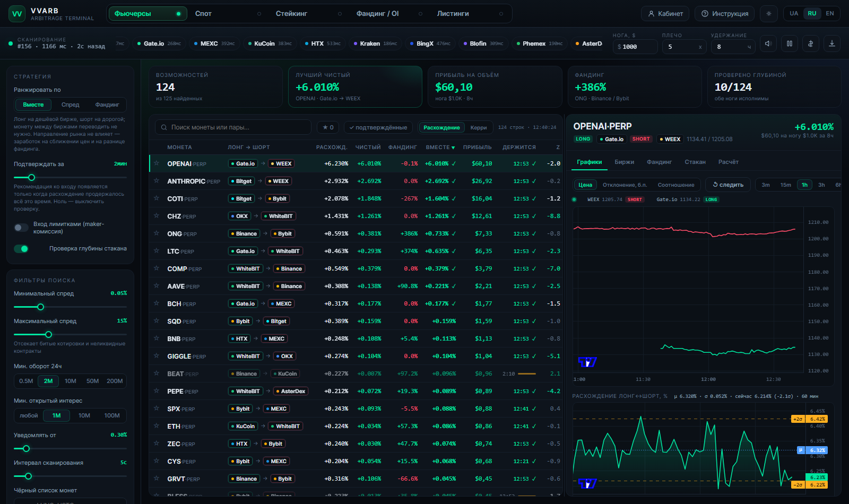849x504 pixels.
Task: Enable the limit-order (maker) entry toggle
Action: pyautogui.click(x=21, y=228)
